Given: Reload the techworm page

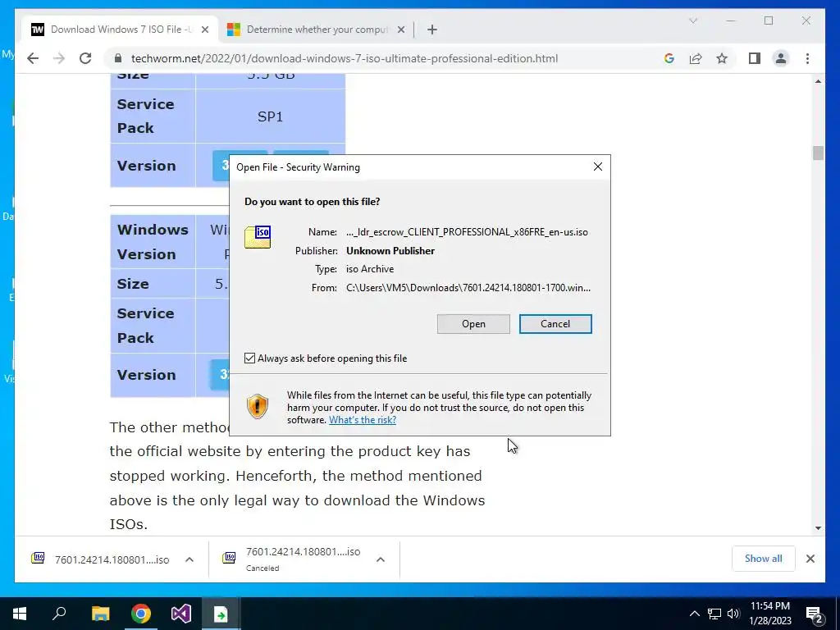Looking at the screenshot, I should tap(85, 58).
